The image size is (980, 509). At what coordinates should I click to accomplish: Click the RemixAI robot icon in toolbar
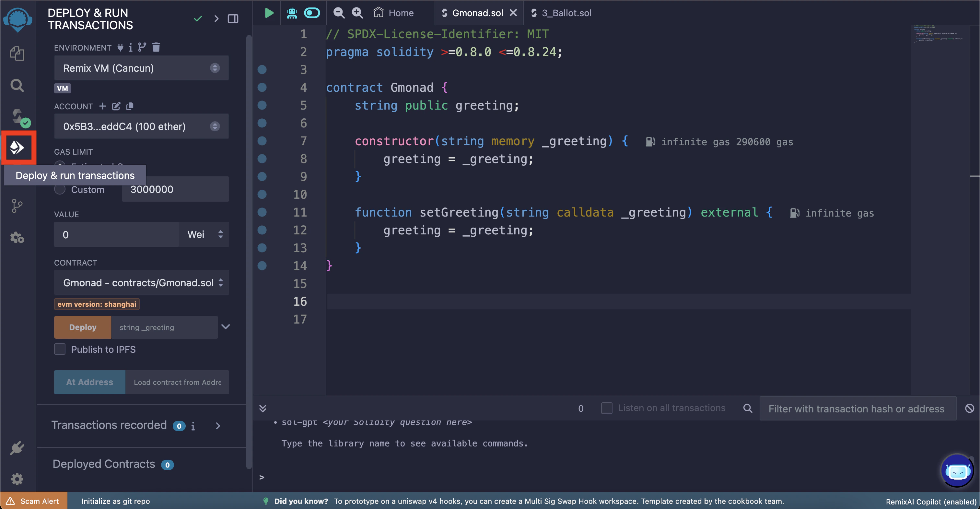tap(292, 13)
